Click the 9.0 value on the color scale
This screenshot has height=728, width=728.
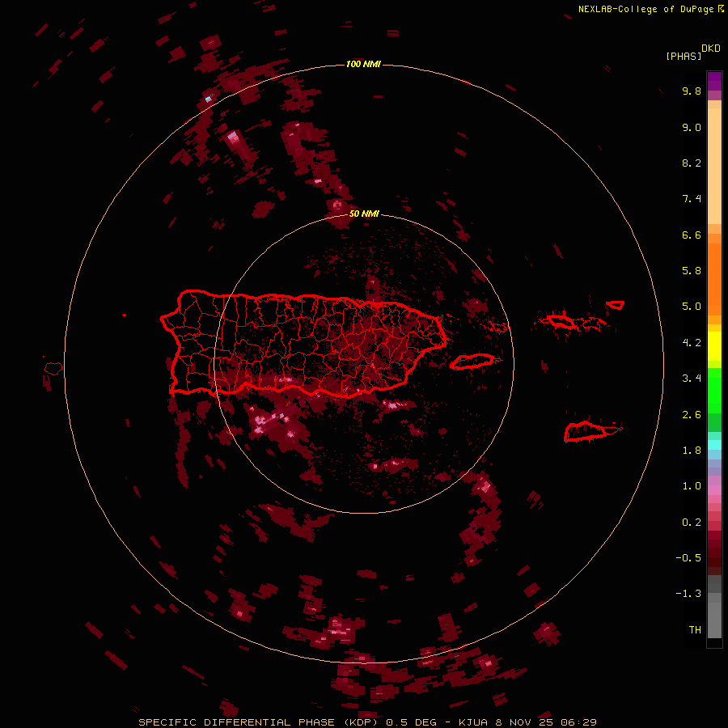pos(692,127)
